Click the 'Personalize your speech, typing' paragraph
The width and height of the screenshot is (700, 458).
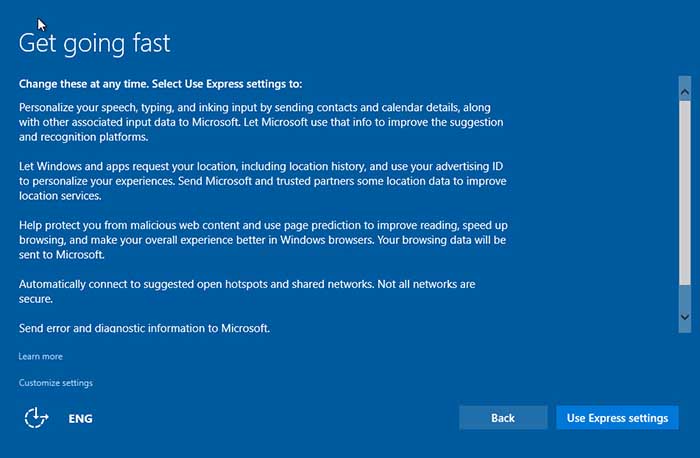(x=261, y=122)
